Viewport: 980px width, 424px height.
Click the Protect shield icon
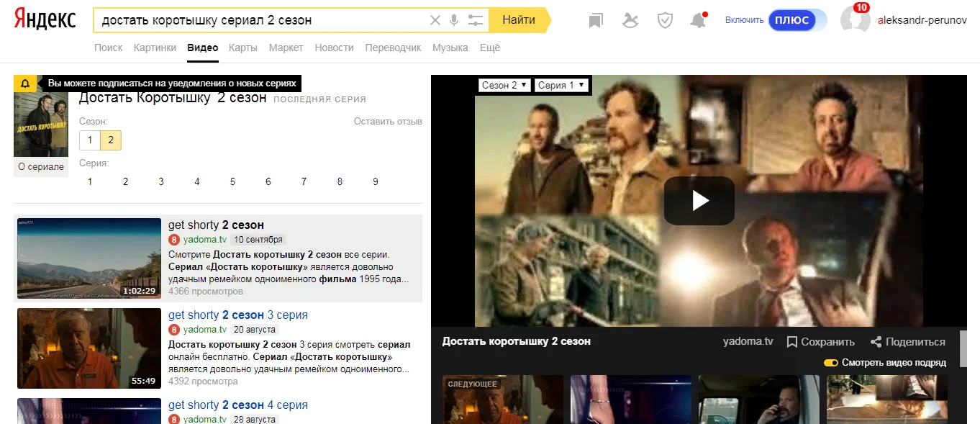pos(664,20)
